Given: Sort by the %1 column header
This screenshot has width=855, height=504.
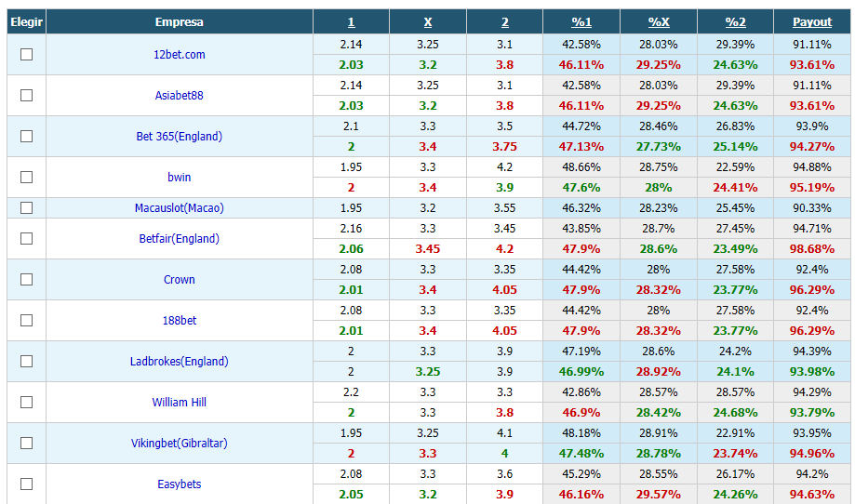Looking at the screenshot, I should pos(581,22).
